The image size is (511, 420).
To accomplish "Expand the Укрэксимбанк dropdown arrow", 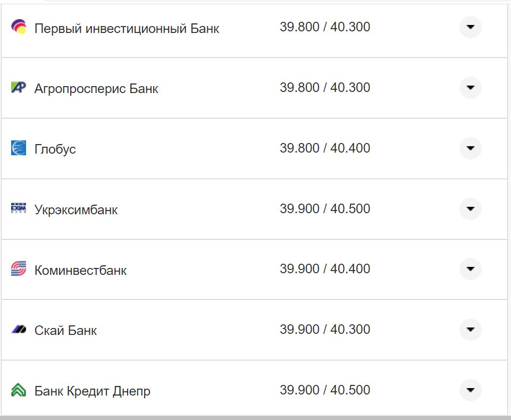I will [470, 209].
